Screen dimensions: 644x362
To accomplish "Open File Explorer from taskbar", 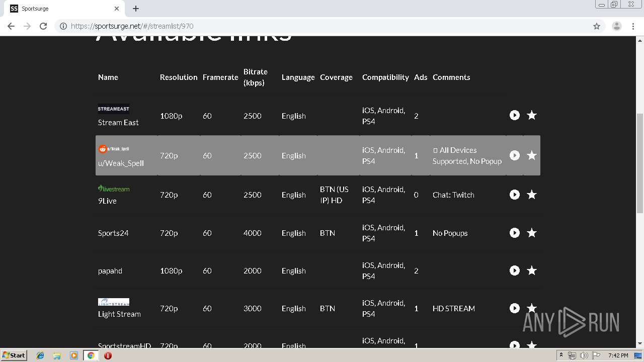I will click(x=57, y=355).
